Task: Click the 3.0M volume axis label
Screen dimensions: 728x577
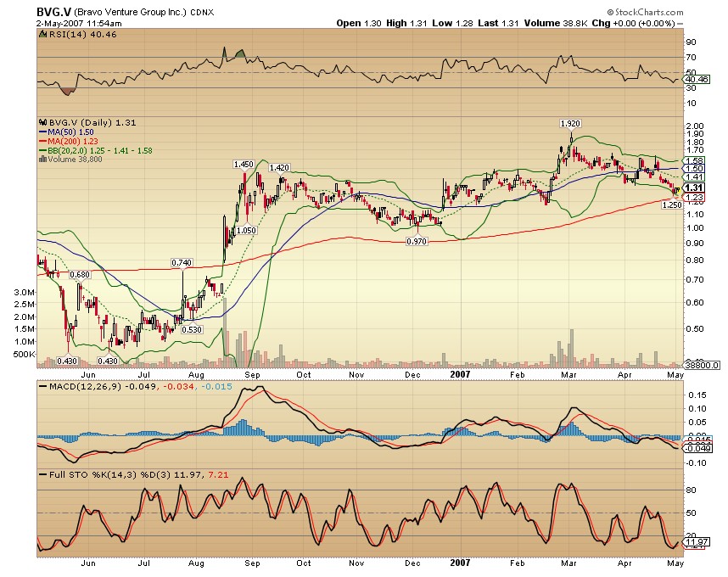Action: (x=25, y=293)
